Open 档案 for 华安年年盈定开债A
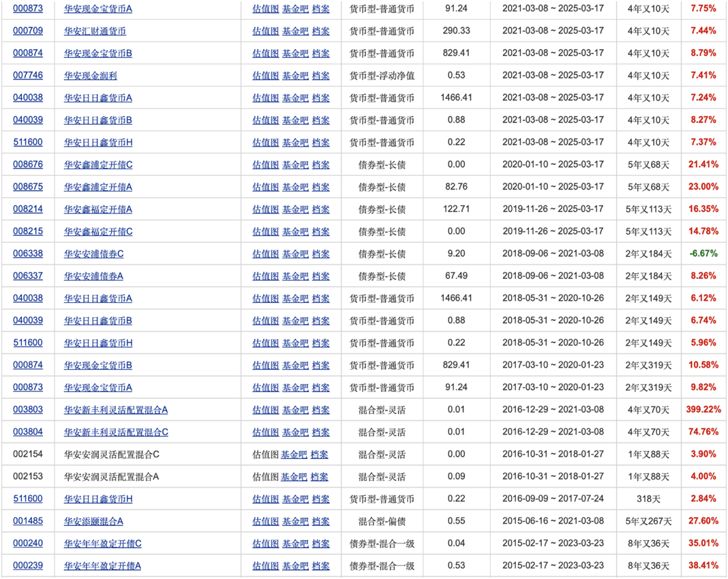Viewport: 728px width, 579px height. 320,566
